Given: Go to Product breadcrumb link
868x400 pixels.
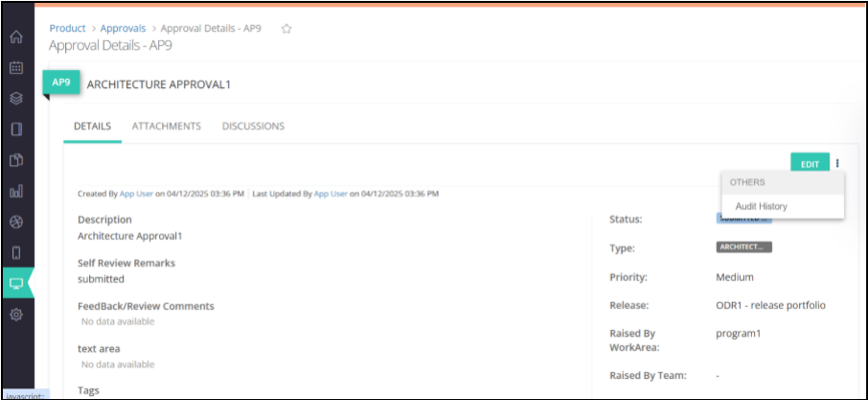Looking at the screenshot, I should (x=67, y=28).
